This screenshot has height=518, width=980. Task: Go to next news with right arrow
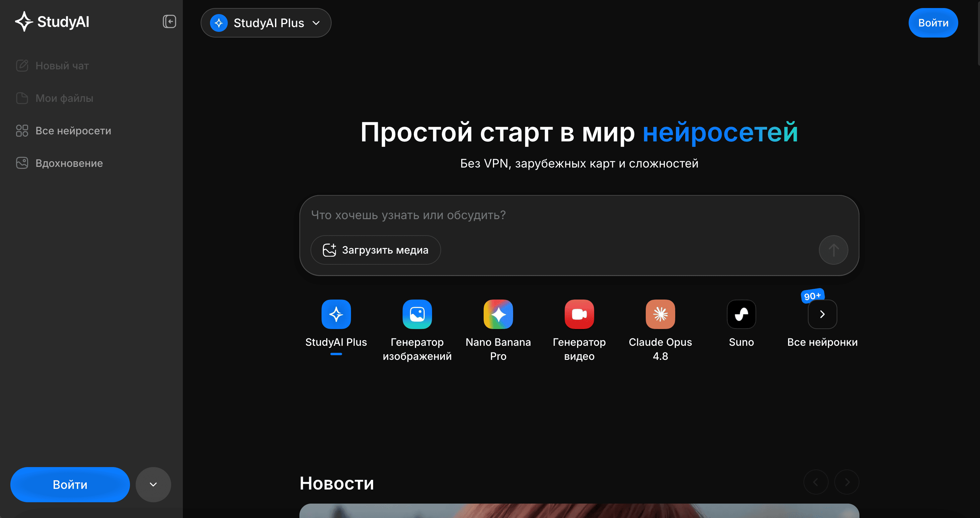846,482
